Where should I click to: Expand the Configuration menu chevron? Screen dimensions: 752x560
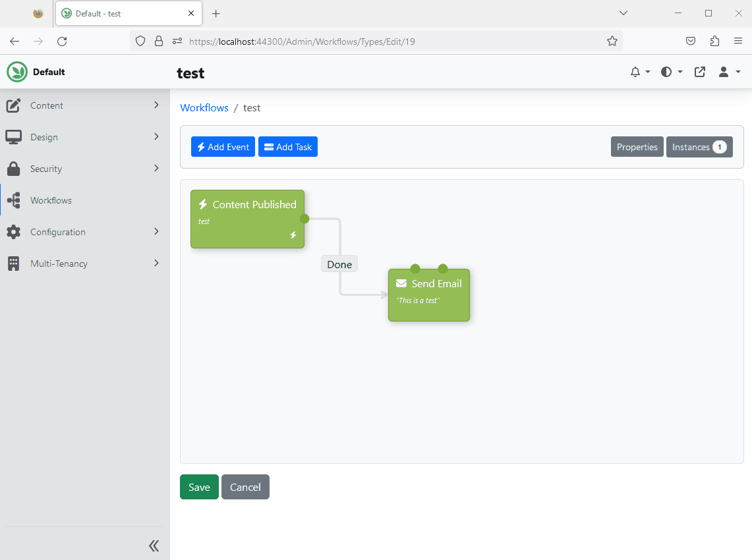point(156,231)
